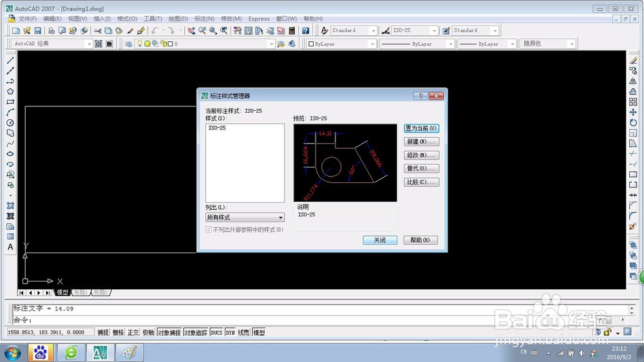Toggle 极轴 polar tracking

pos(148,332)
